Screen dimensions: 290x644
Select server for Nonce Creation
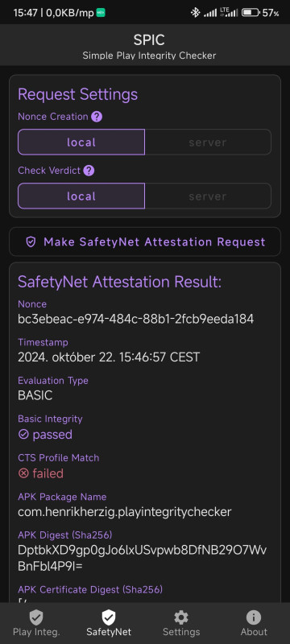[208, 142]
